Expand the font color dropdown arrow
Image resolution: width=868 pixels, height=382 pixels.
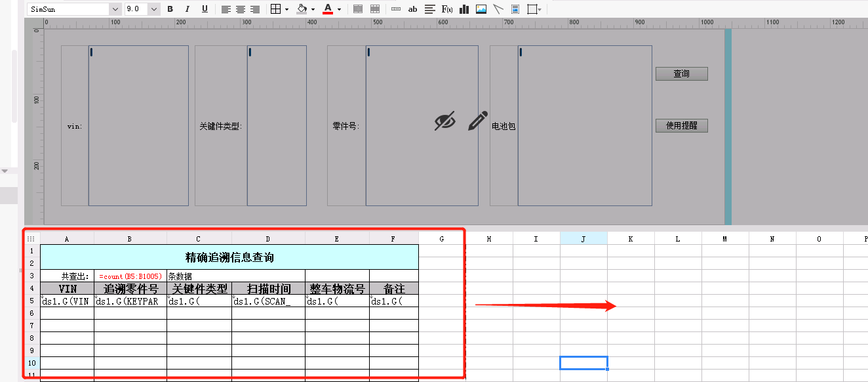click(339, 10)
